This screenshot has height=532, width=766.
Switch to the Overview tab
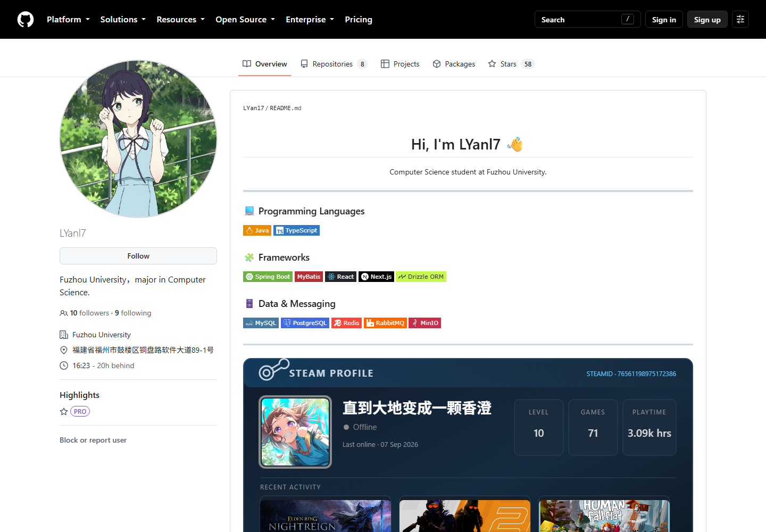click(x=265, y=64)
